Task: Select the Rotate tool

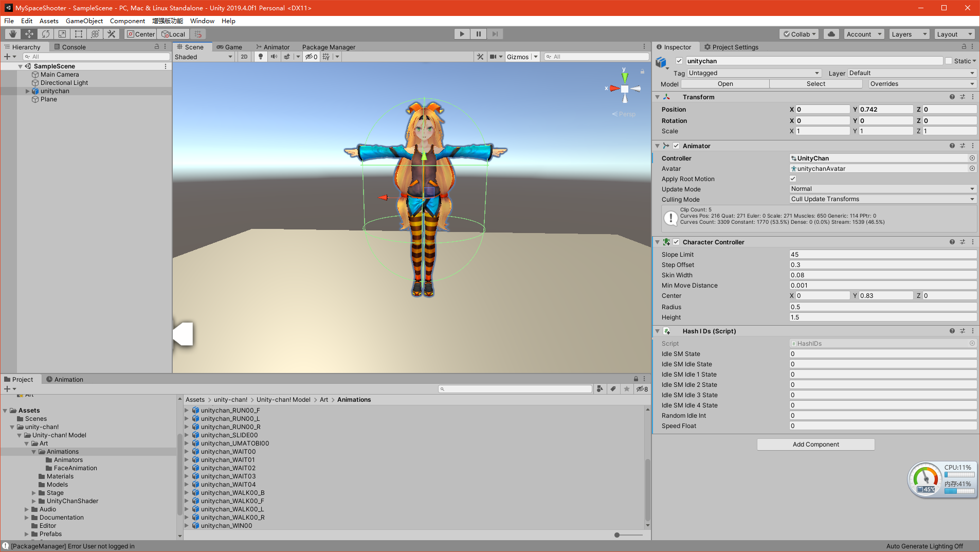Action: (x=46, y=34)
